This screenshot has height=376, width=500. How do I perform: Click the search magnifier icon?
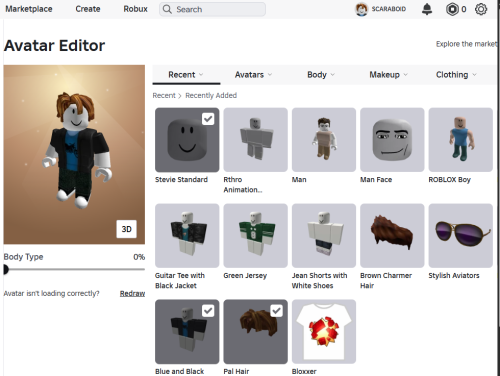tap(167, 9)
